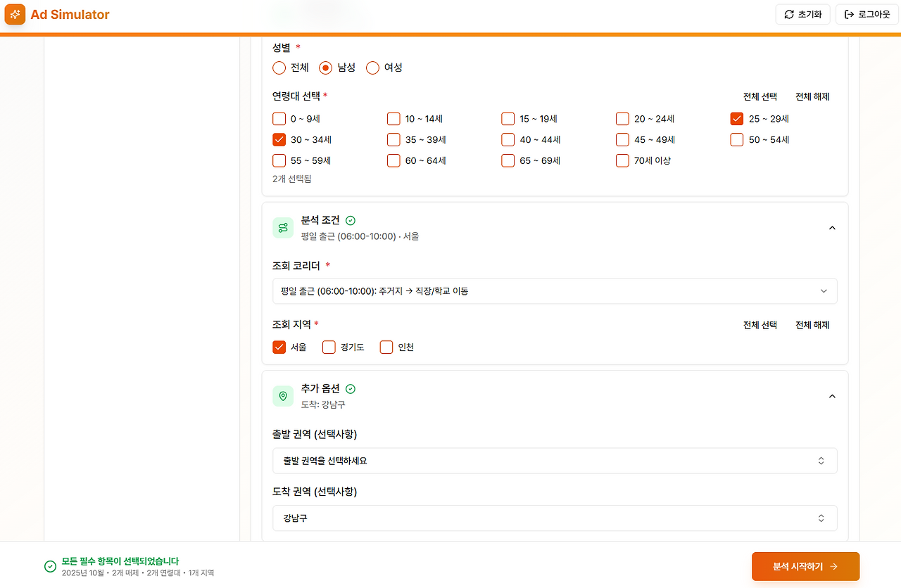Click the green check circle in the bottom status bar
Viewport: 901px width, 588px height.
tap(49, 565)
